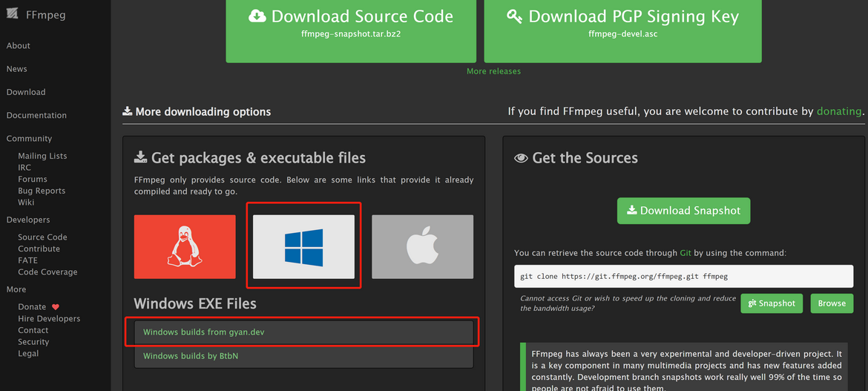Open the Mailing Lists link

pyautogui.click(x=42, y=157)
